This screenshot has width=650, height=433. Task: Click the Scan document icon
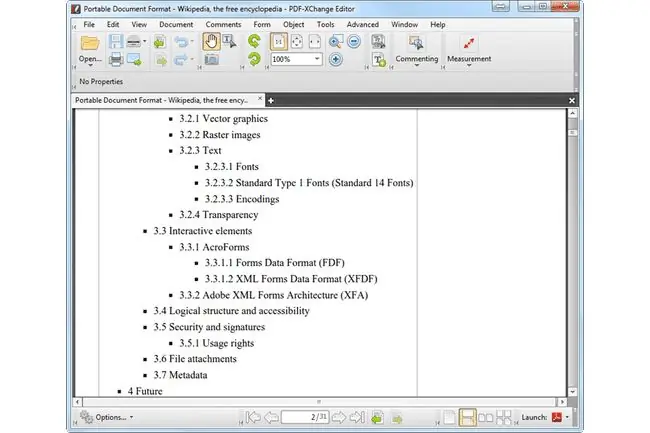133,41
